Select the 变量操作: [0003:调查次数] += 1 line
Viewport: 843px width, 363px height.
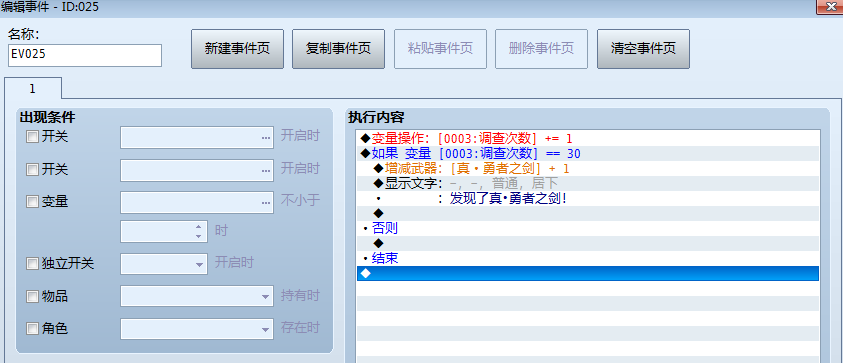pyautogui.click(x=588, y=139)
